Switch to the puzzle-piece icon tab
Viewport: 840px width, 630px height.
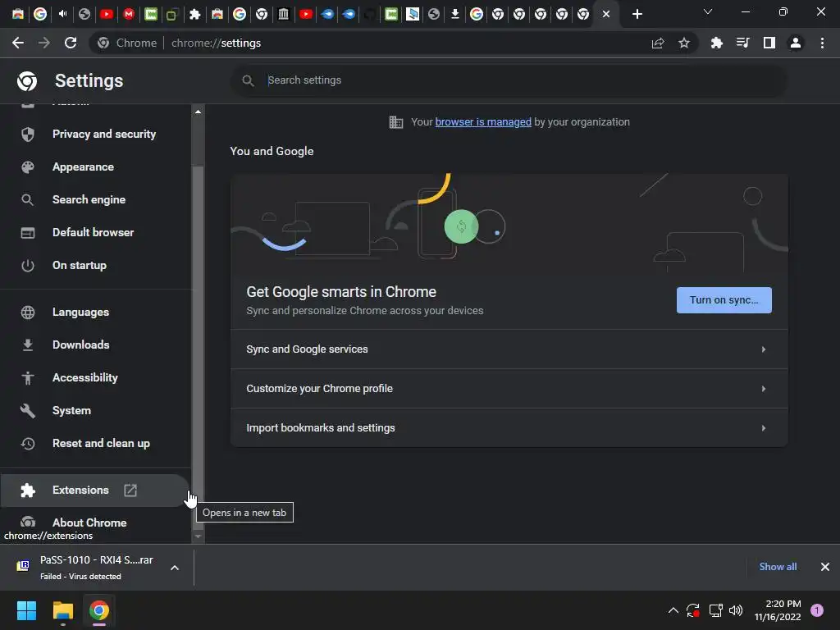[194, 14]
